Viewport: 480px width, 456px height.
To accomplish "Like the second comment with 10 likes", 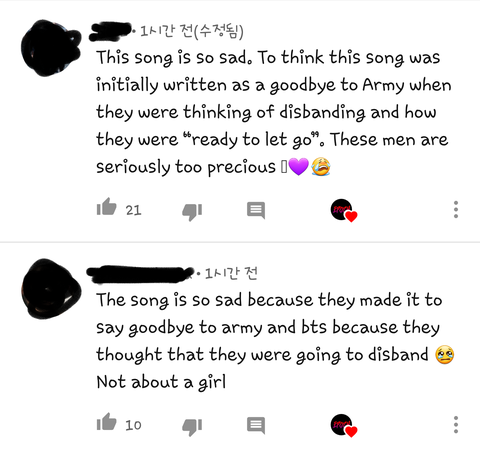I will tap(106, 422).
